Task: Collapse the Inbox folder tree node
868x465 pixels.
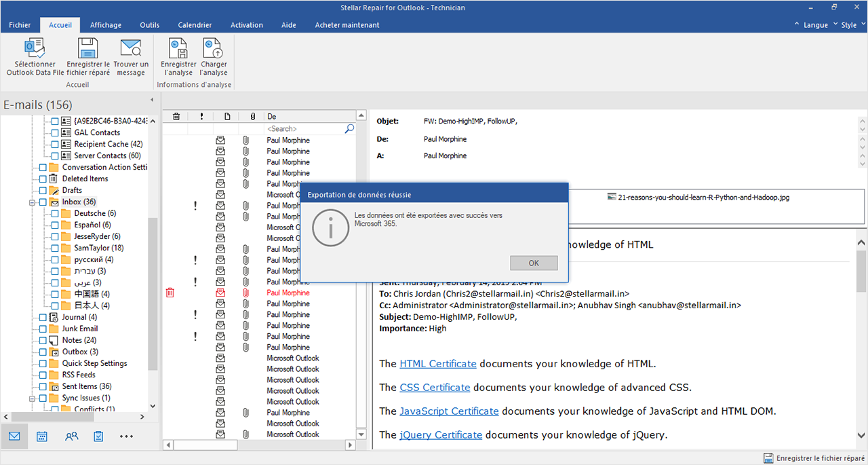Action: tap(32, 202)
